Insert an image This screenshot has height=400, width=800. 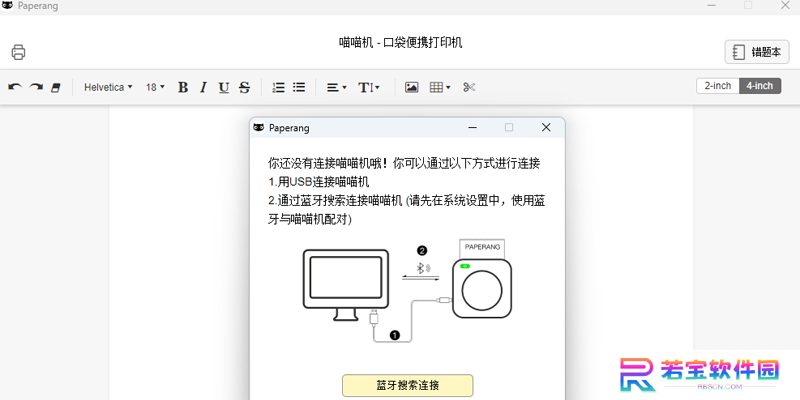tap(412, 87)
